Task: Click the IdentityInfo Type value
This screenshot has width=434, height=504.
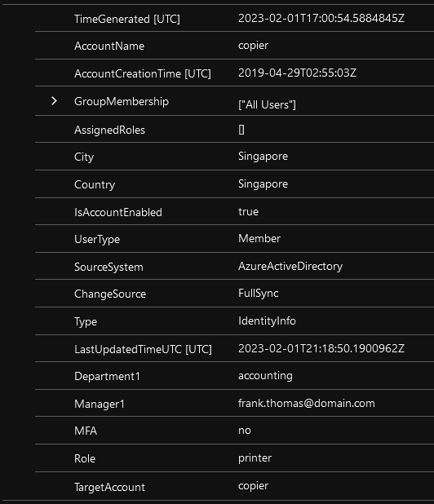Action: tap(267, 321)
